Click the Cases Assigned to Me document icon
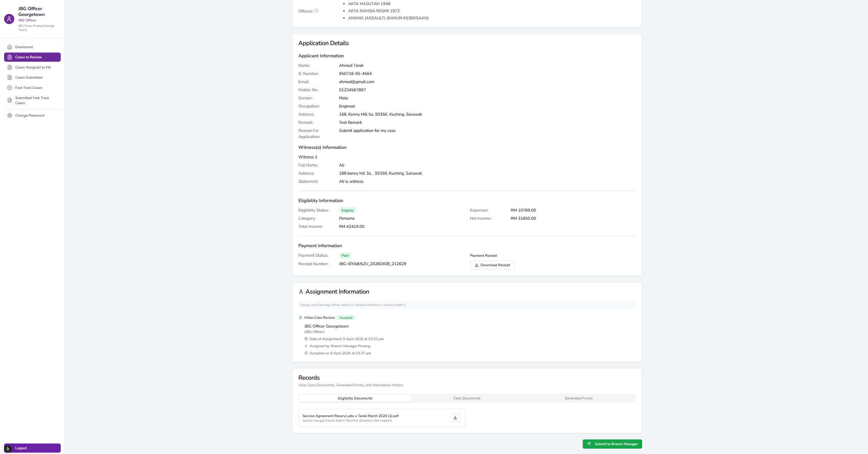 pos(9,67)
